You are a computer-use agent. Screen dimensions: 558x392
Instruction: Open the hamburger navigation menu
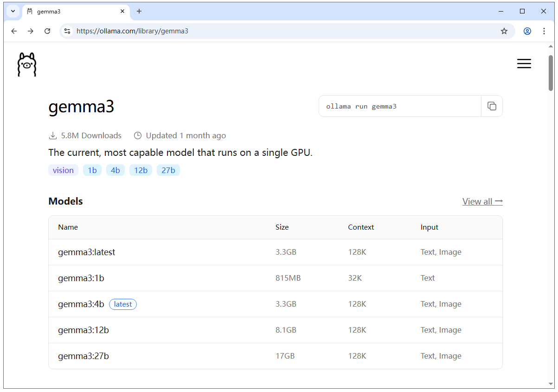[x=524, y=64]
